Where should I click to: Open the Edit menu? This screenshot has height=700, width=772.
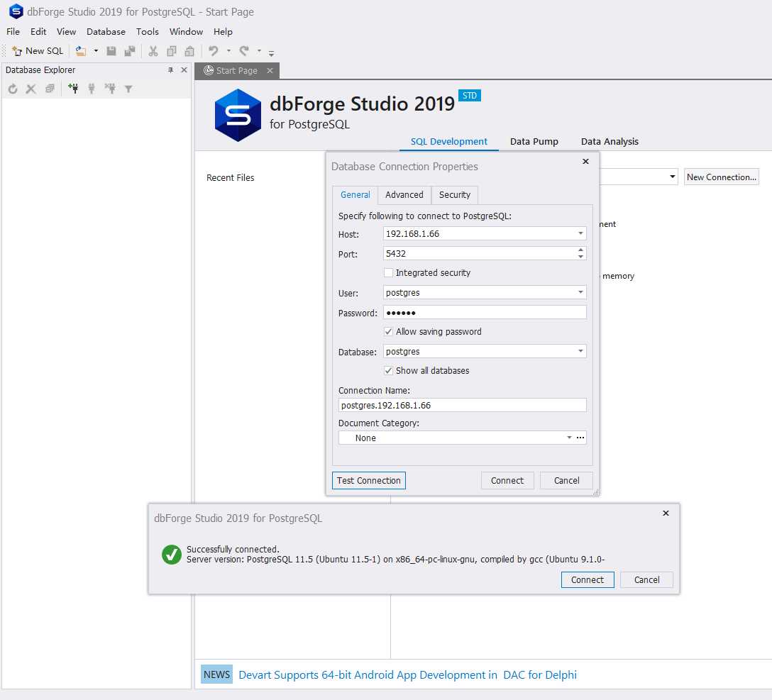pos(38,31)
